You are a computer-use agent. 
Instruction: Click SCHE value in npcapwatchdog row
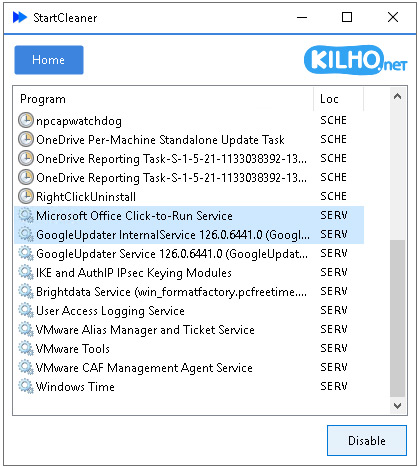tap(333, 120)
